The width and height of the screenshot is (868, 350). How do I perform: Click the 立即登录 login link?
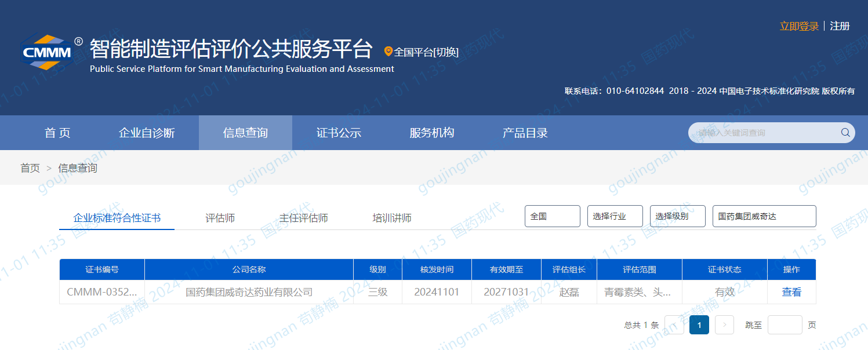coord(798,26)
